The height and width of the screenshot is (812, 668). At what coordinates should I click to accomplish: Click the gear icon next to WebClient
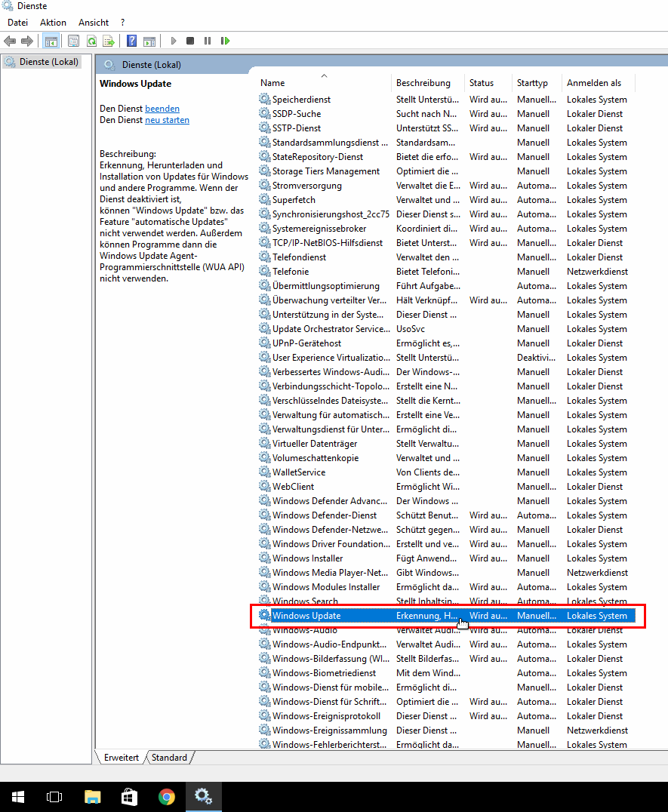(265, 486)
